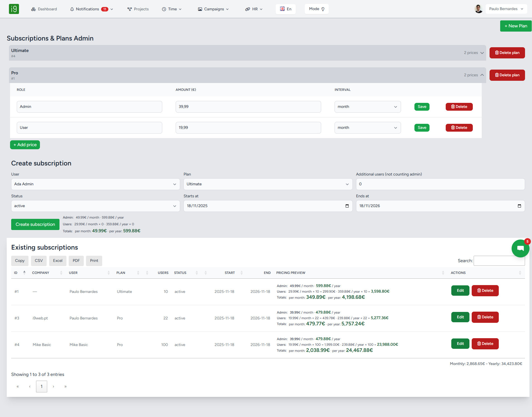
Task: Open the Admin row interval dropdown
Action: pos(368,107)
